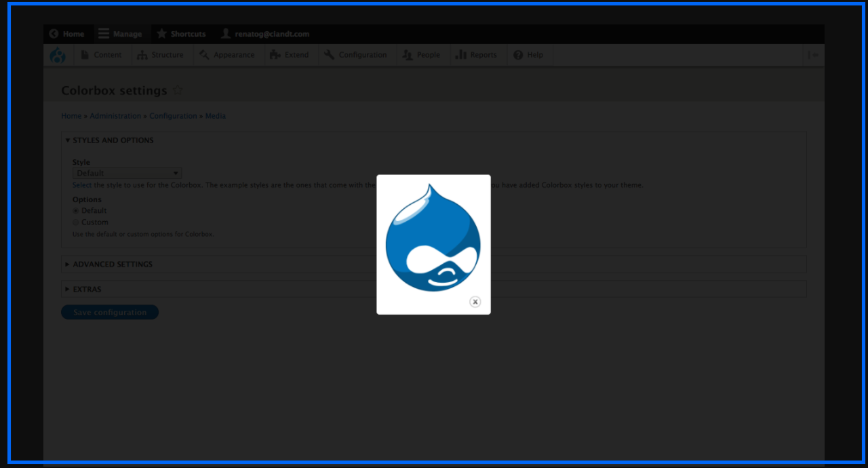The height and width of the screenshot is (468, 868).
Task: Open the Content menu in the toolbar
Action: tap(101, 55)
